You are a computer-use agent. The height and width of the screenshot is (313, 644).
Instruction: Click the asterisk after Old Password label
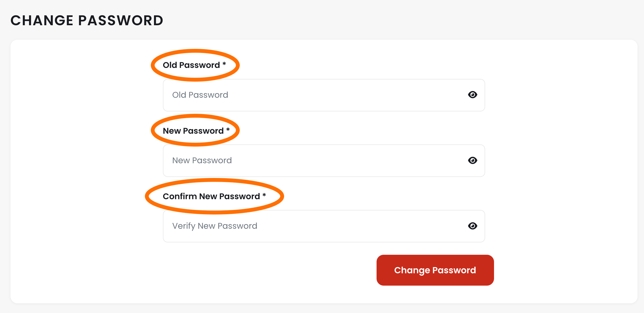pyautogui.click(x=224, y=64)
